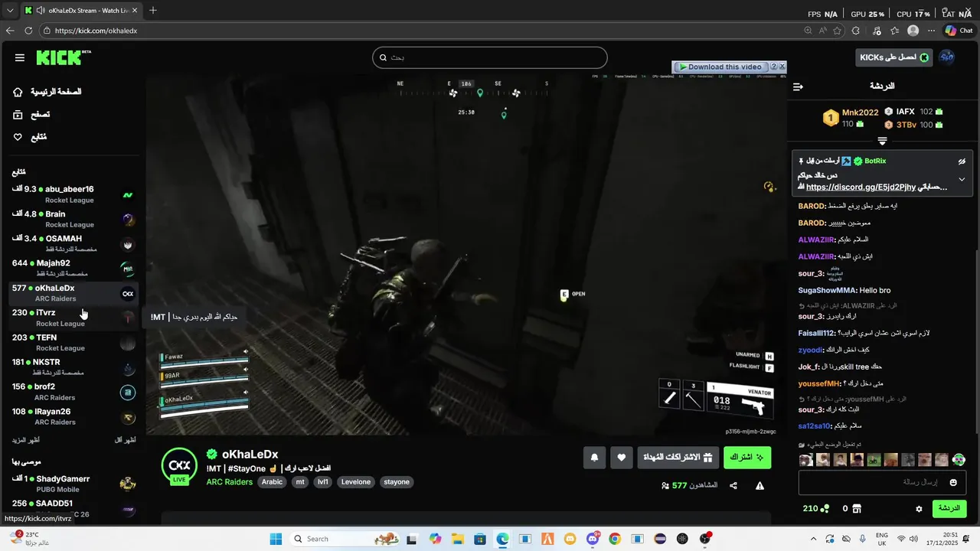Click the browse icon in sidebar

click(x=18, y=115)
